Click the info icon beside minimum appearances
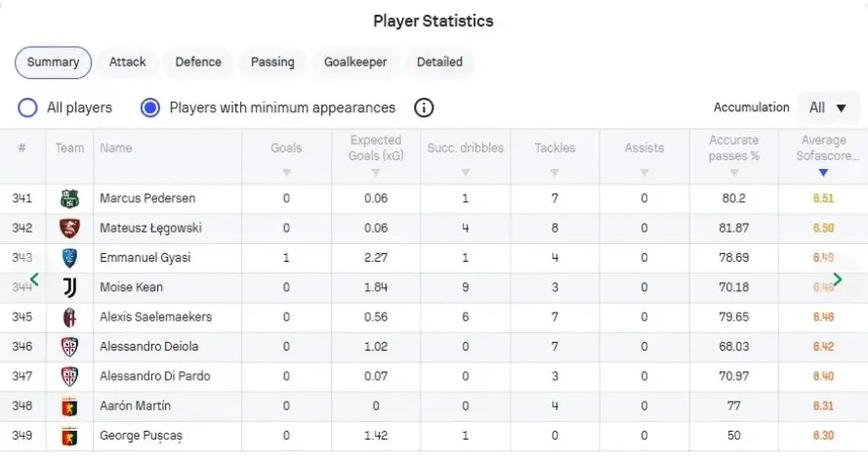 424,108
